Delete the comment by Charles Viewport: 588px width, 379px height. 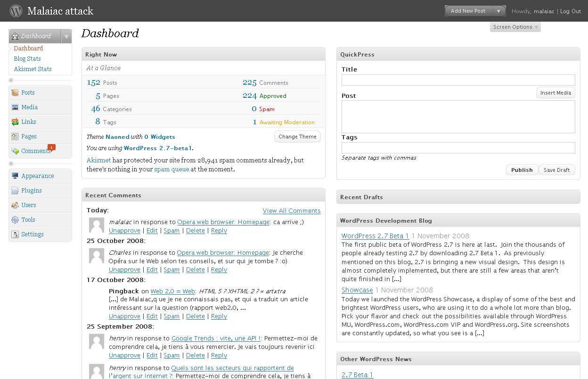196,270
